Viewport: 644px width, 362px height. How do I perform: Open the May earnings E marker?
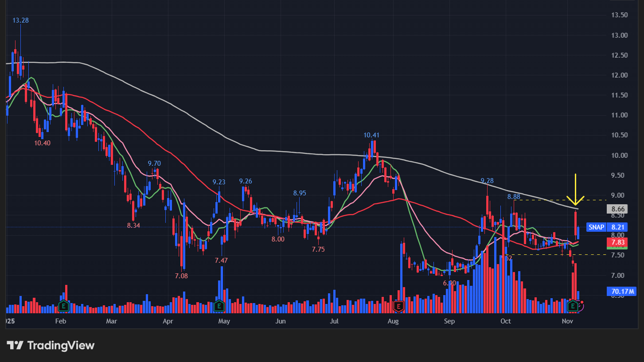click(x=219, y=306)
